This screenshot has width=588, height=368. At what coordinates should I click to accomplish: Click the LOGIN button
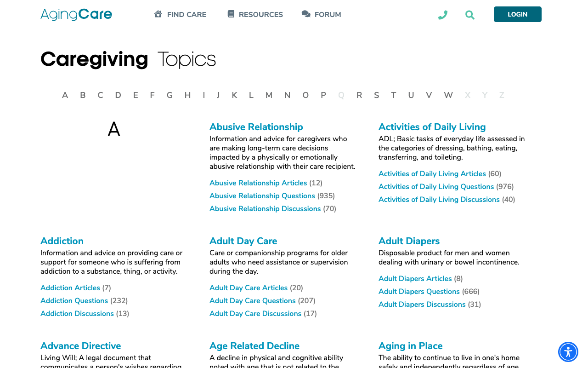pyautogui.click(x=518, y=14)
